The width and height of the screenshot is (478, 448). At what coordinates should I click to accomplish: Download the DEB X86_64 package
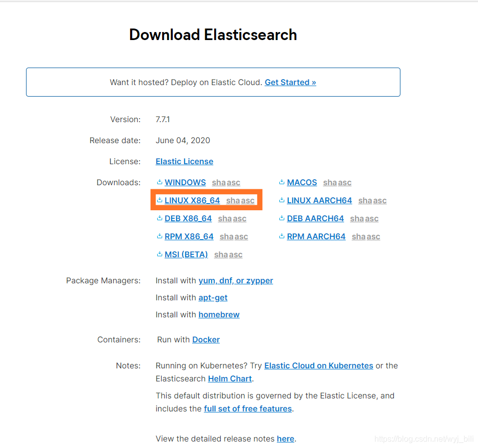pos(188,218)
